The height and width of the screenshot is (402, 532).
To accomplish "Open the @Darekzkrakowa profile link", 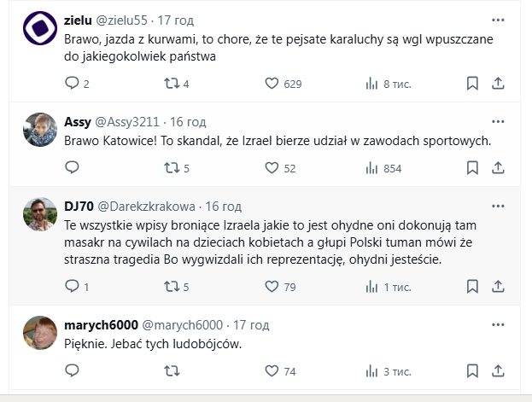I will click(149, 207).
